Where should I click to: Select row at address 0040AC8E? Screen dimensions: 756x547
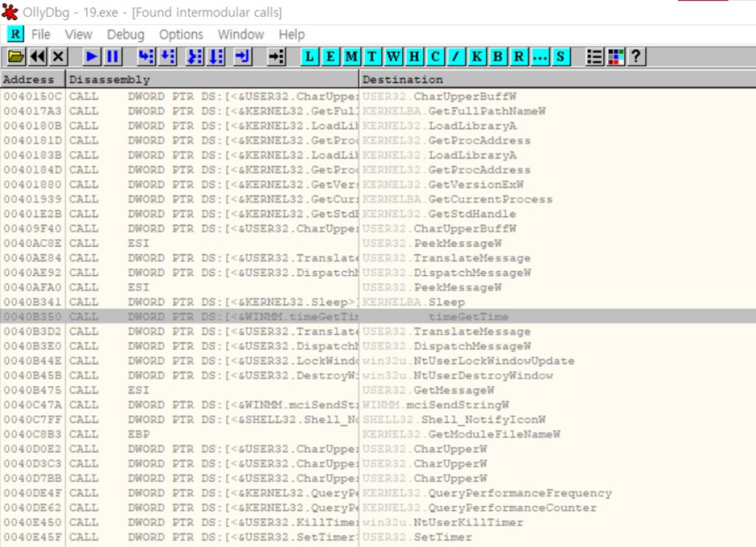[x=378, y=243]
